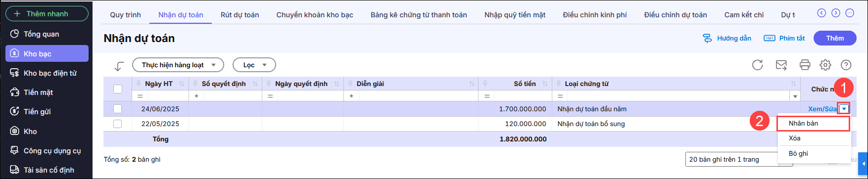Check the 24/06/2025 row checkbox

(x=117, y=109)
